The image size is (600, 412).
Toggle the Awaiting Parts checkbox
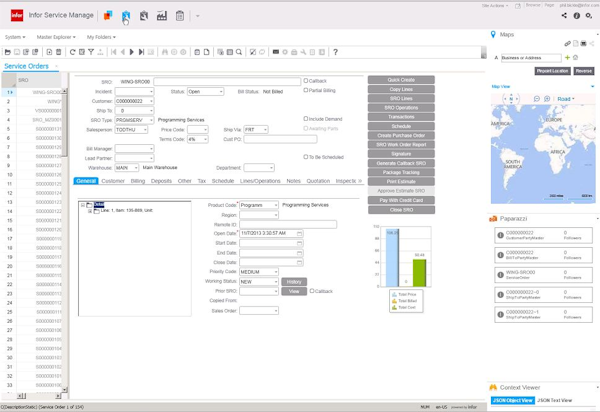point(306,128)
